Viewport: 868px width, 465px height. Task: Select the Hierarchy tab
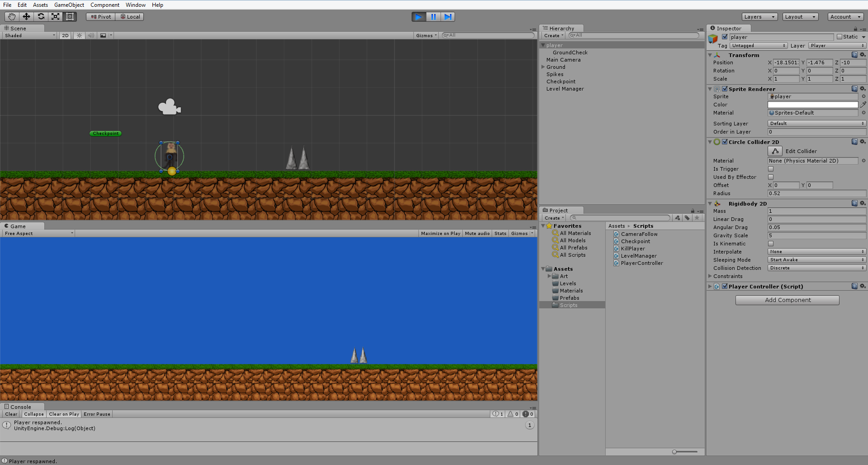(x=561, y=28)
